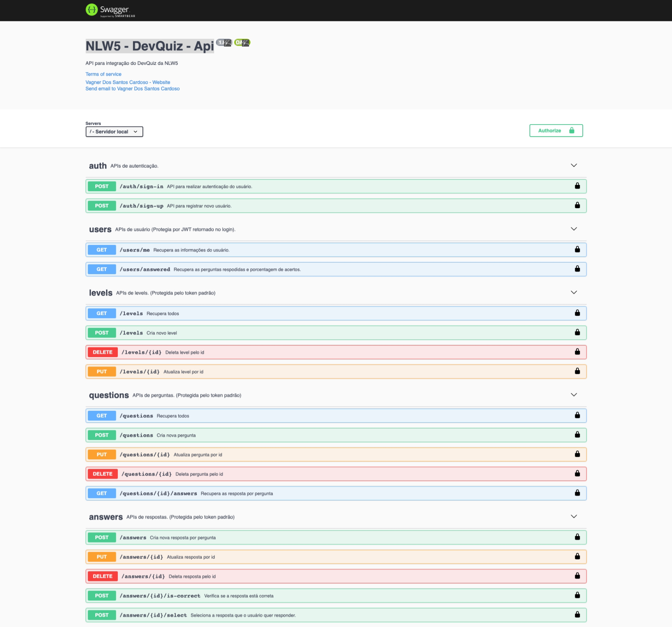Click PUT /answers/{id} path text
The image size is (672, 627).
coord(141,557)
